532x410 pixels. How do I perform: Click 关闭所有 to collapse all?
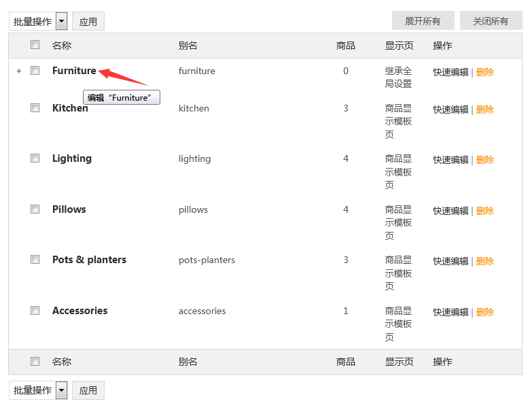(491, 21)
